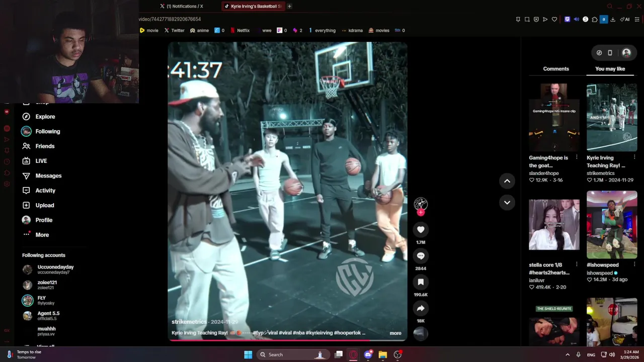Follow strikemetrics via red plus avatar

pyautogui.click(x=421, y=212)
